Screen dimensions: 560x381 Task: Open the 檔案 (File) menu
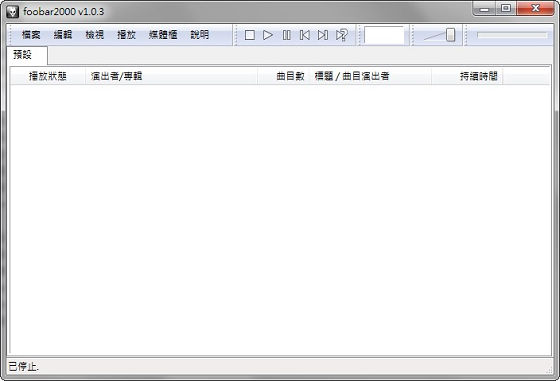pos(31,35)
